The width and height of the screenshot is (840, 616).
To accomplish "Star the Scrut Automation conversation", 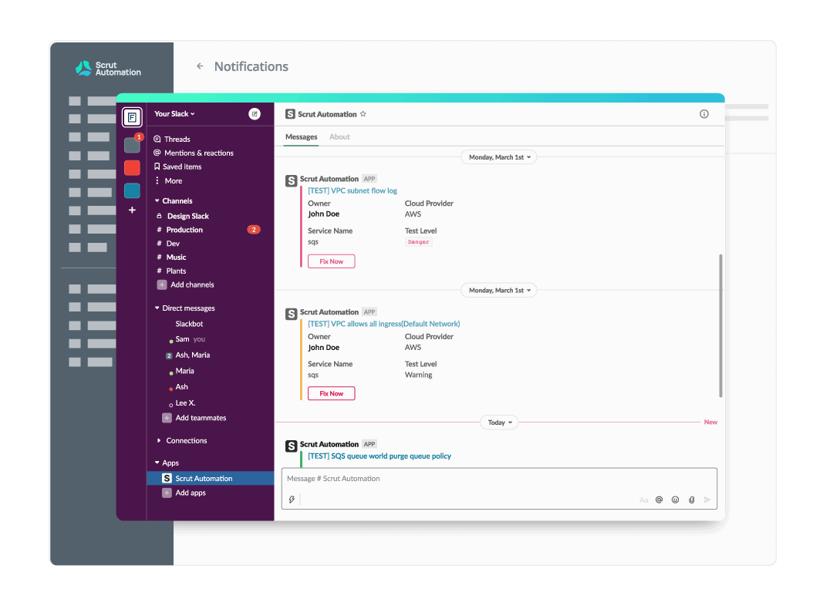I will (363, 114).
